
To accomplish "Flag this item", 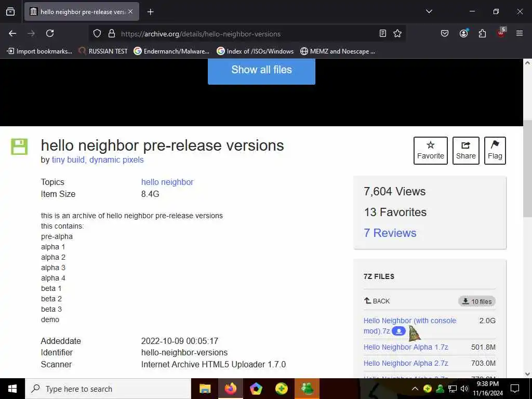I will tap(495, 151).
